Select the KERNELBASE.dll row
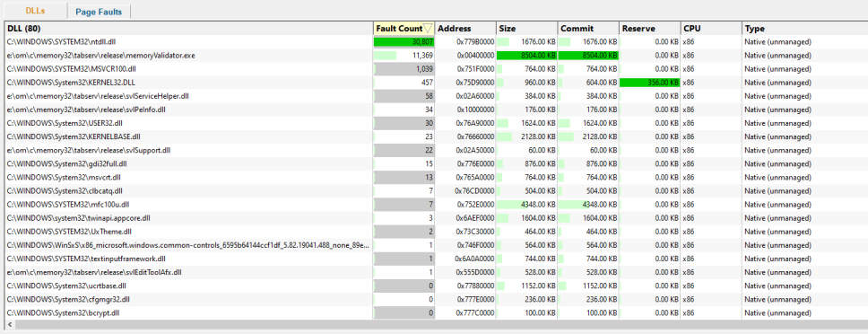The height and width of the screenshot is (334, 868). pyautogui.click(x=436, y=136)
